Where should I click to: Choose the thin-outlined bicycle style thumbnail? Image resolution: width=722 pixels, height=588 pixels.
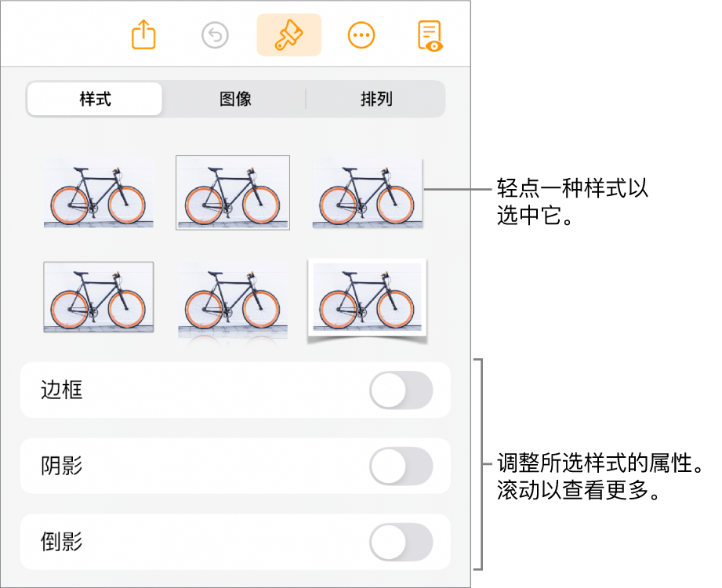pyautogui.click(x=233, y=193)
